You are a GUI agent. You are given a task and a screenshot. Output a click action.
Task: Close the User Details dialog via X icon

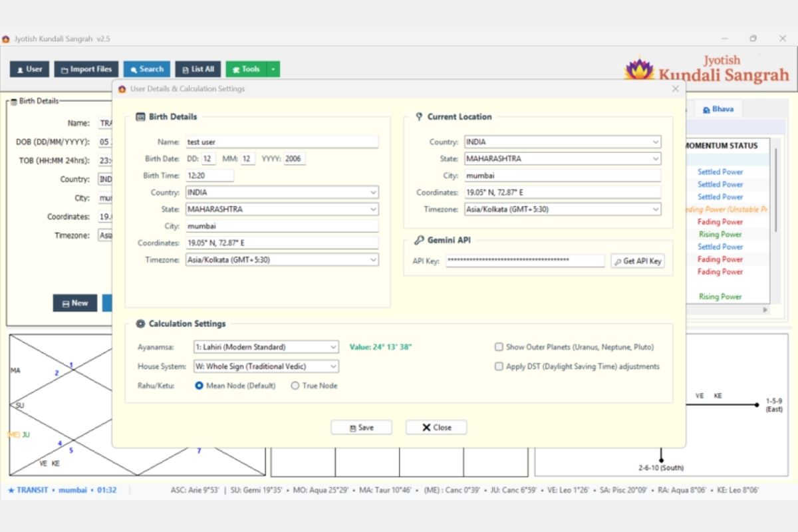[676, 88]
